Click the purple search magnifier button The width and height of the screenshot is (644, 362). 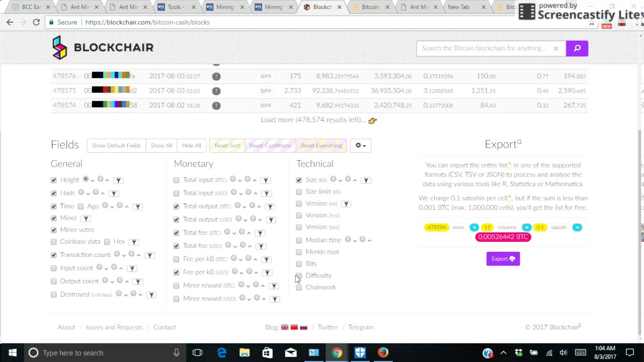pyautogui.click(x=577, y=48)
